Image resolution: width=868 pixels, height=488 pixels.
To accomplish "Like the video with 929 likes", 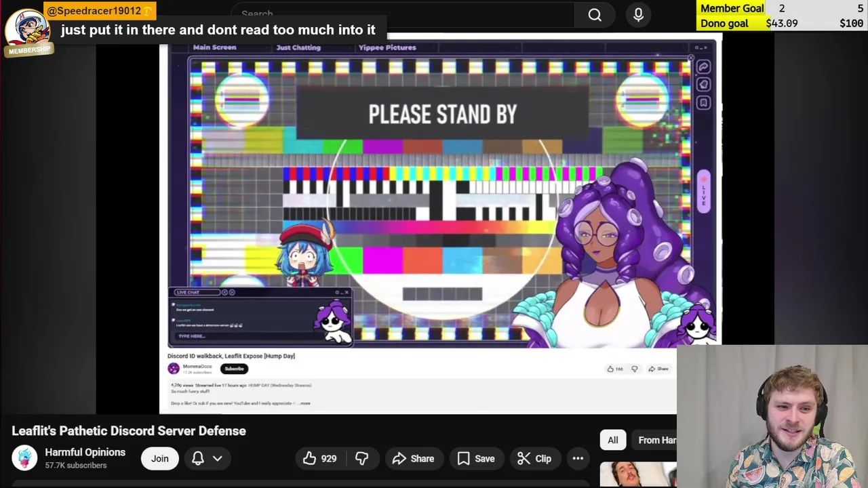I will [319, 459].
